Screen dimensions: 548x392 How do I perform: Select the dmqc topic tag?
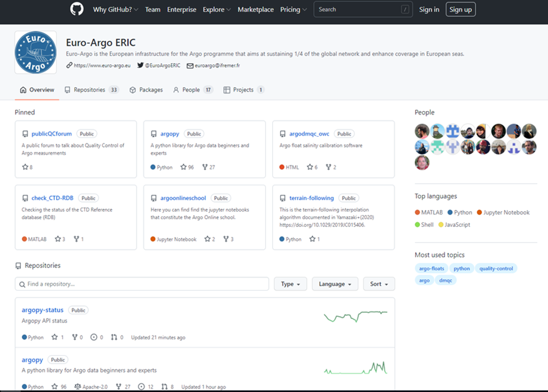click(445, 280)
